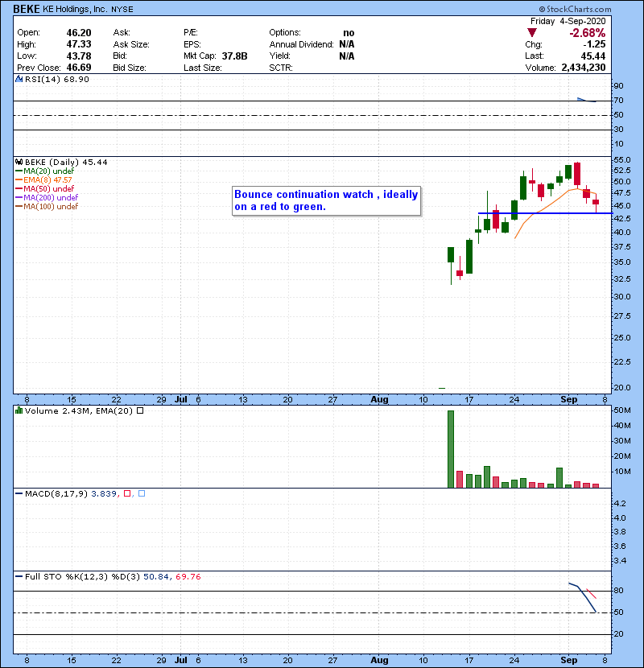Click the Mkt Cap value 37.8B
Screen dimensions: 644x668
(x=234, y=56)
